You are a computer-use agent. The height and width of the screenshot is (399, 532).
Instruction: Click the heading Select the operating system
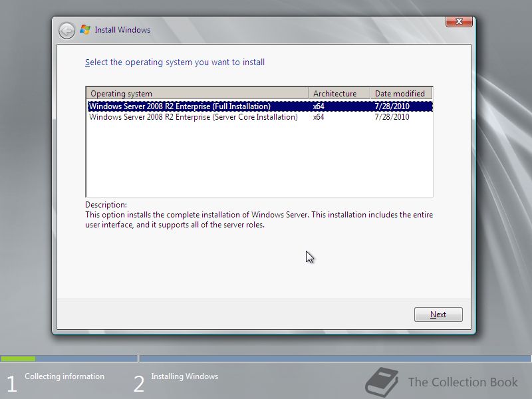pos(175,63)
